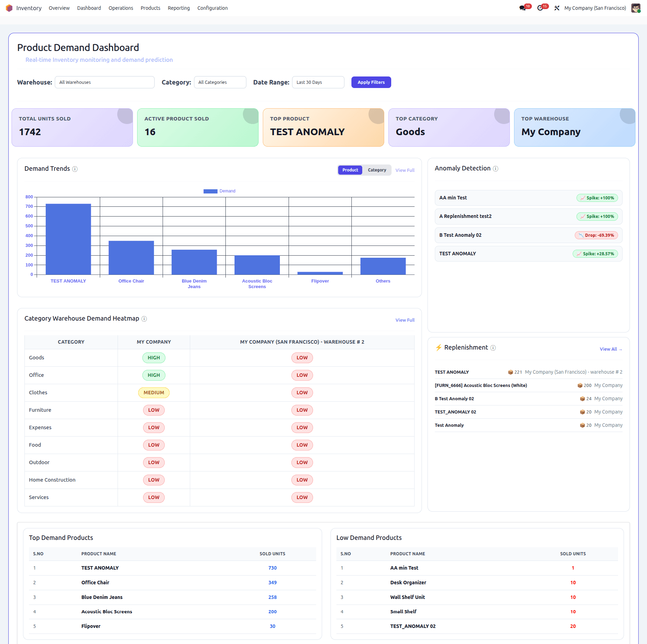Click the box icon beside TEST ANOMALY 221
This screenshot has height=644, width=647.
coord(511,372)
